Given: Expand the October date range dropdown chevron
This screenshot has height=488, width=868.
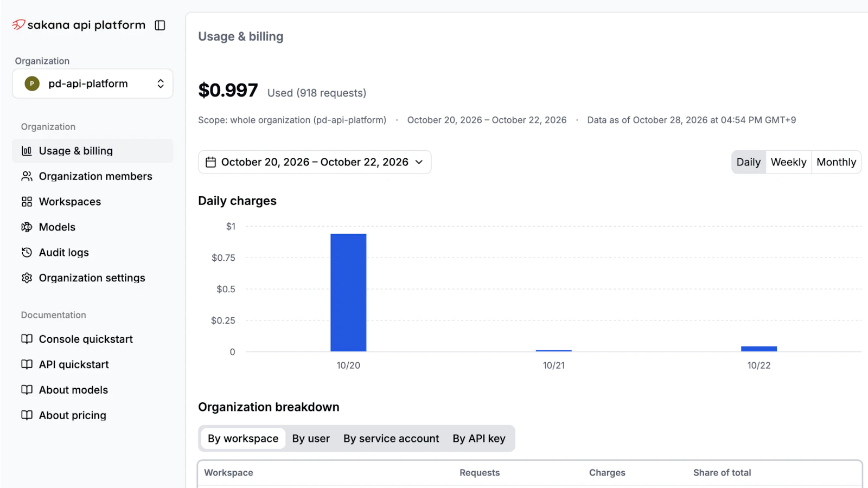Looking at the screenshot, I should tap(419, 162).
